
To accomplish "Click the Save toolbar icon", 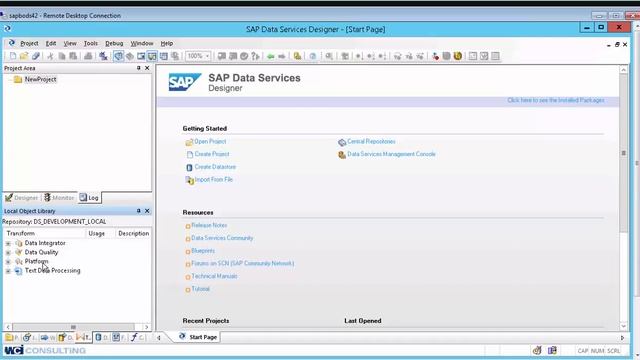I will click(36, 56).
